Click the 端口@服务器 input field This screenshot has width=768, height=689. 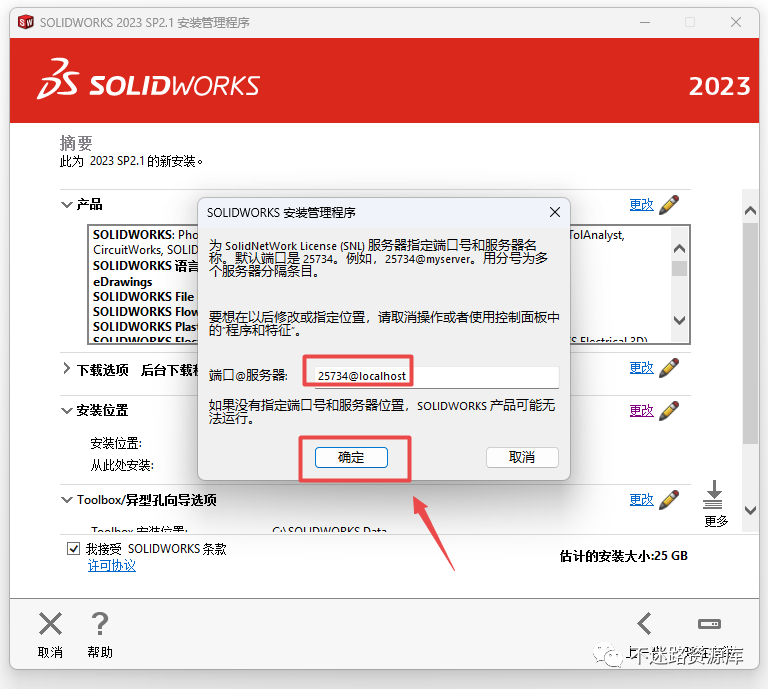point(436,376)
